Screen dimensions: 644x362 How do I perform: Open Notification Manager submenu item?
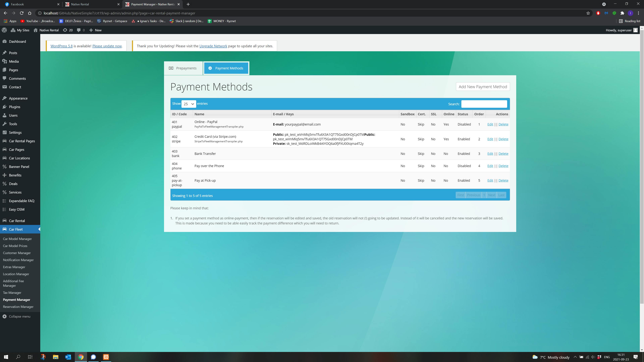[x=18, y=260]
